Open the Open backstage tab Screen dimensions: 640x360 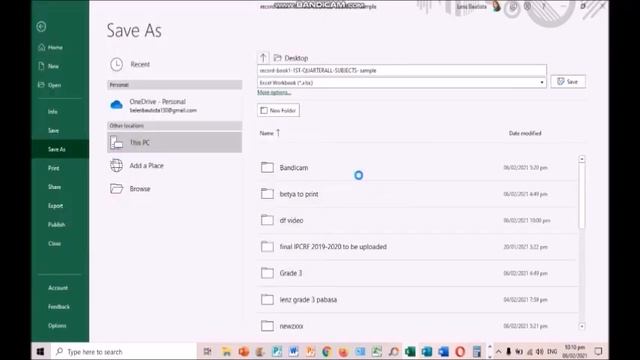tap(60, 85)
